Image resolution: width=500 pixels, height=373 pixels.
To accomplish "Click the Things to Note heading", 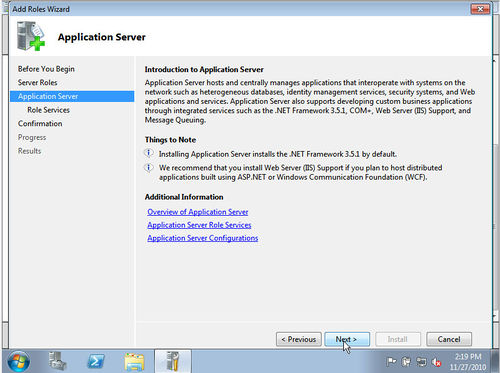I will tap(170, 140).
